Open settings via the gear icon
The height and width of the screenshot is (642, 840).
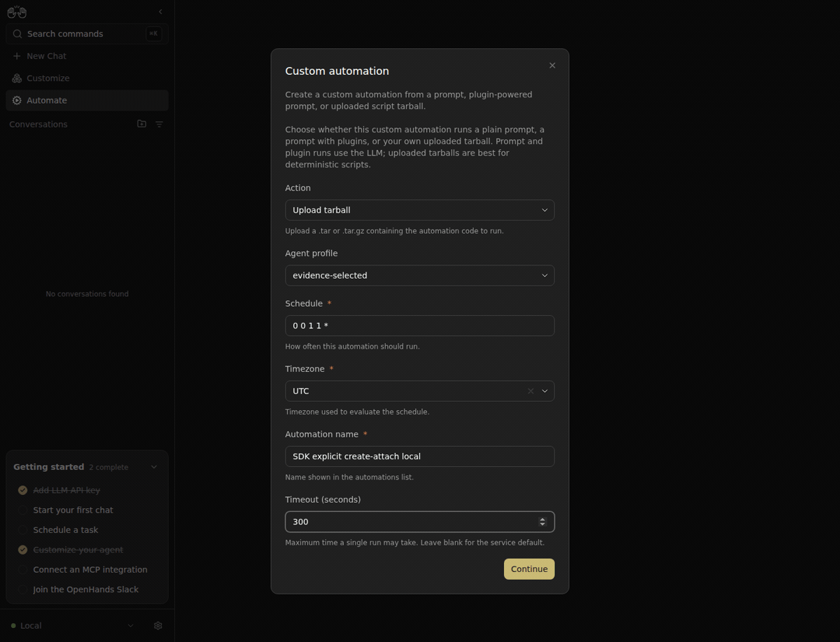point(158,625)
